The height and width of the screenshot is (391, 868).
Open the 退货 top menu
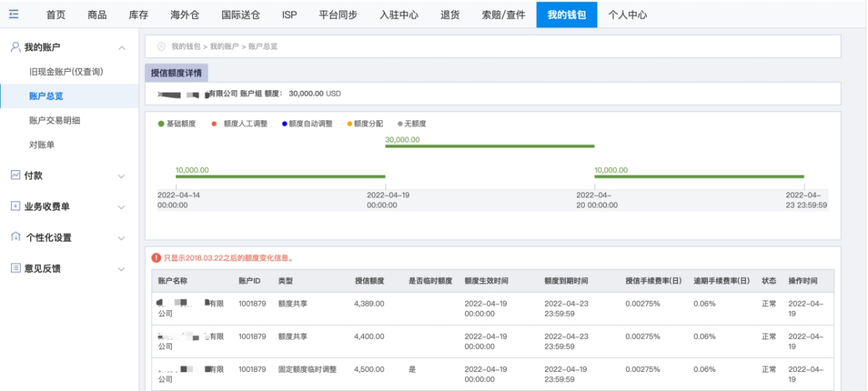pos(450,15)
